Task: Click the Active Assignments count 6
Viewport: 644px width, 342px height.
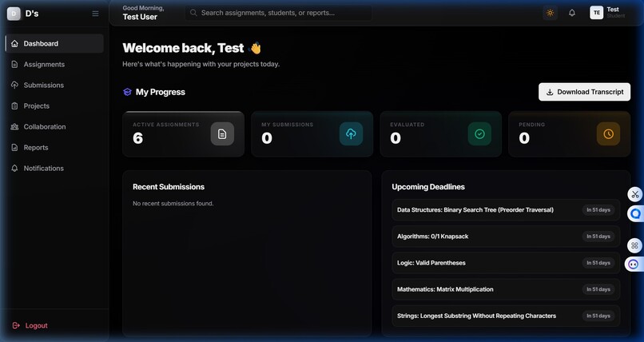Action: (x=138, y=138)
